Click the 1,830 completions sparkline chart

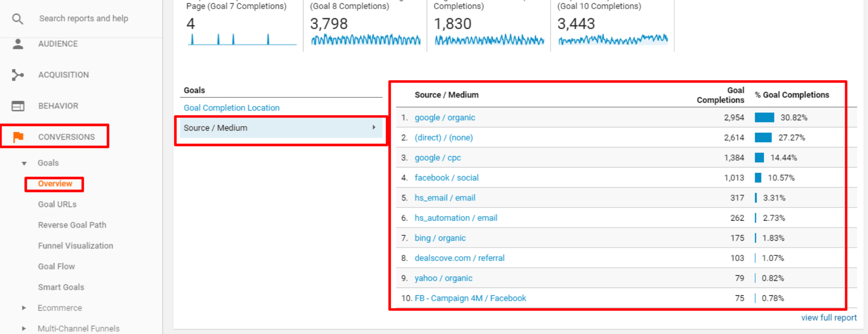click(490, 40)
